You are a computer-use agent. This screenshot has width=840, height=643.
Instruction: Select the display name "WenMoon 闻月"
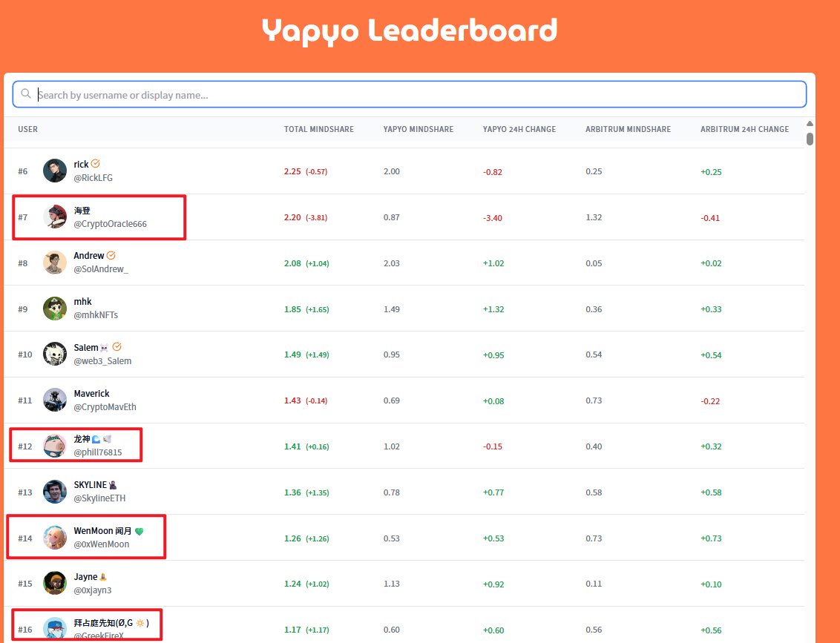tap(103, 531)
